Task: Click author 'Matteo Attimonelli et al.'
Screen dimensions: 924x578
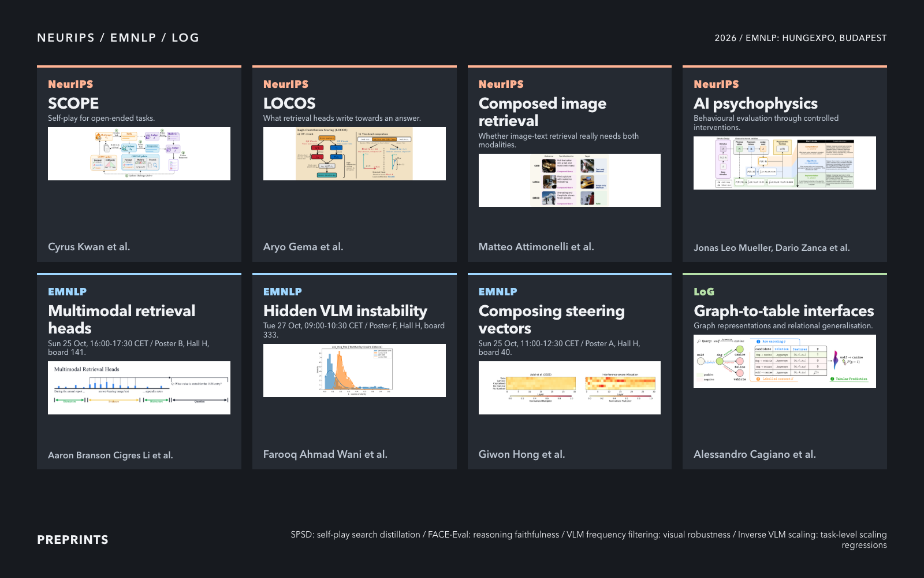Action: (x=536, y=247)
